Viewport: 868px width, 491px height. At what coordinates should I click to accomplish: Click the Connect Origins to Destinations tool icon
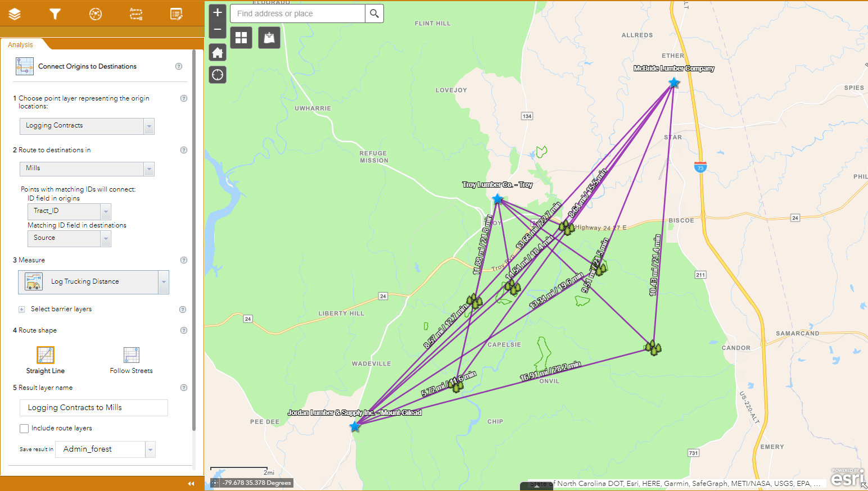click(25, 66)
